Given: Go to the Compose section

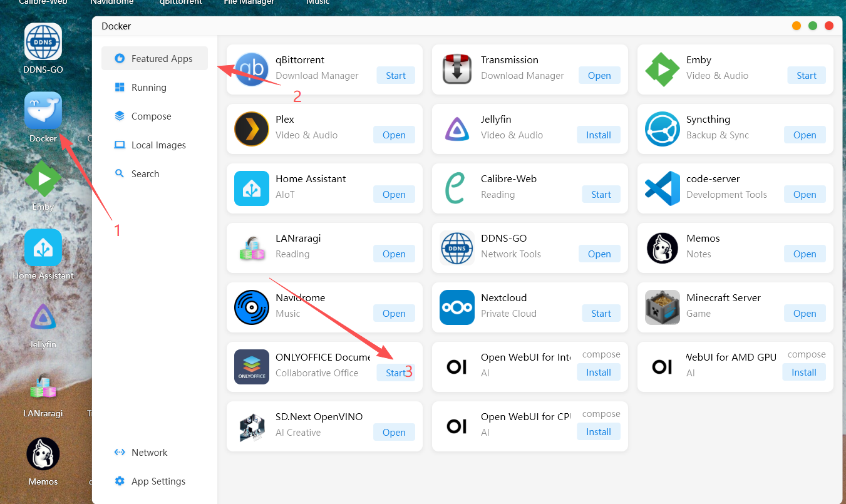Looking at the screenshot, I should click(155, 116).
